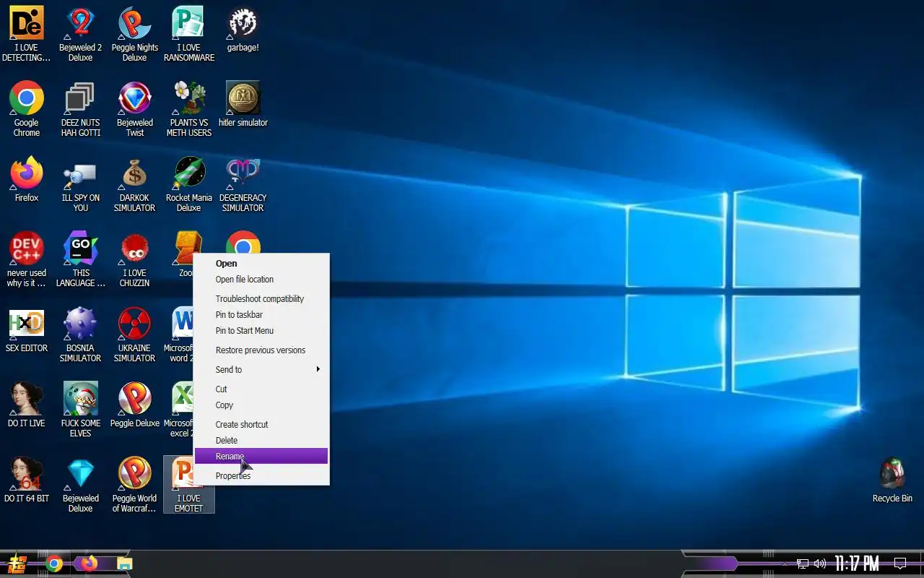The width and height of the screenshot is (924, 578).
Task: Open Properties from the context menu
Action: click(x=261, y=476)
